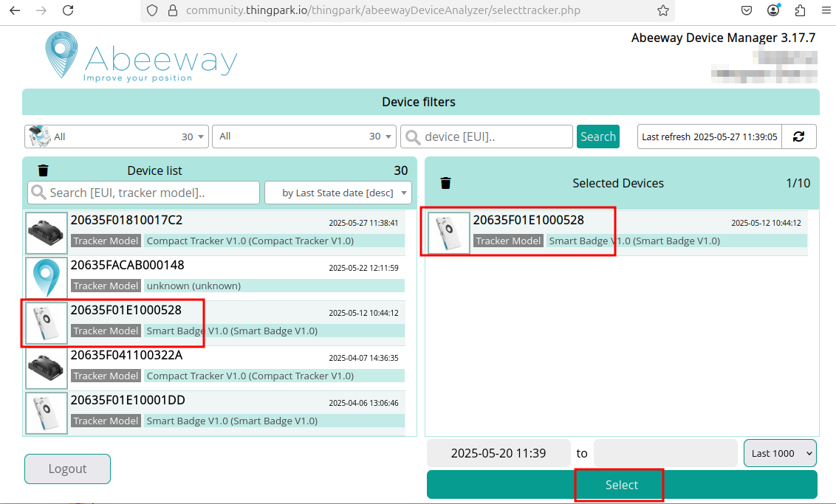The height and width of the screenshot is (504, 836).
Task: Click the green Select button
Action: pyautogui.click(x=622, y=485)
